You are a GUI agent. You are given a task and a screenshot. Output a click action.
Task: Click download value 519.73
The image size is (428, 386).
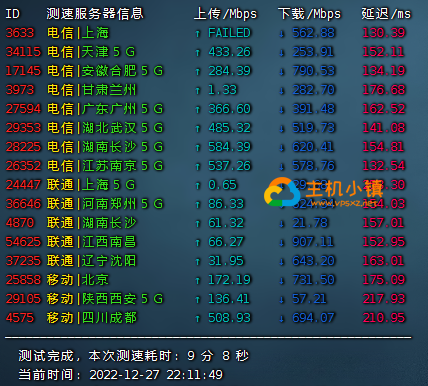(314, 128)
